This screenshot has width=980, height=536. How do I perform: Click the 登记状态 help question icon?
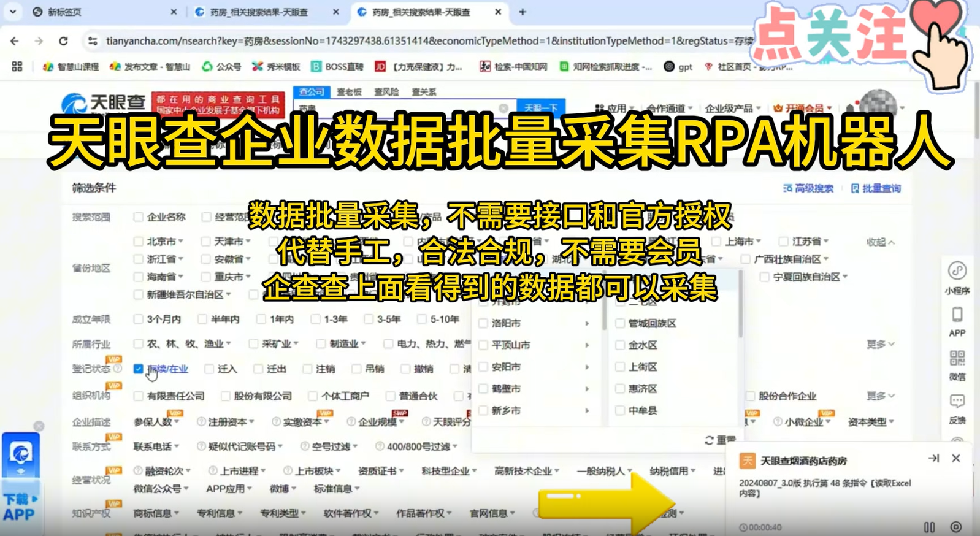click(x=117, y=369)
